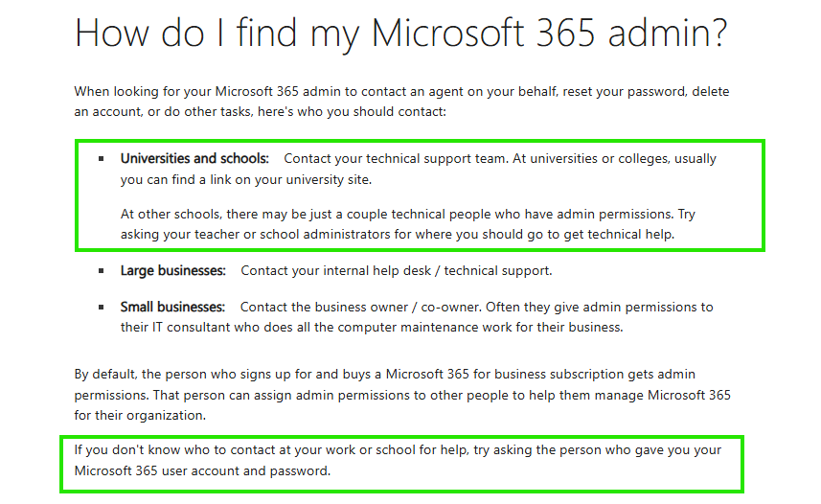Click the 'How do I find my Microsoft 365 admin?' heading
Screen dimensions: 821x504
401,34
